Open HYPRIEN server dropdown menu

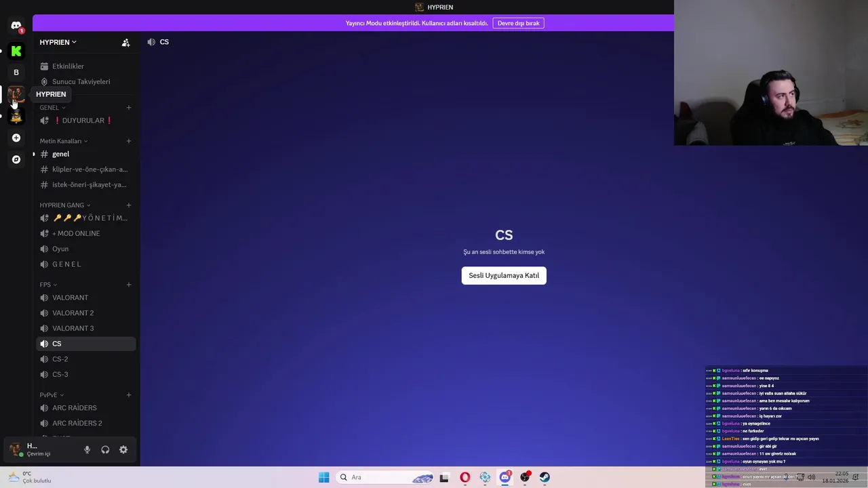pos(58,42)
